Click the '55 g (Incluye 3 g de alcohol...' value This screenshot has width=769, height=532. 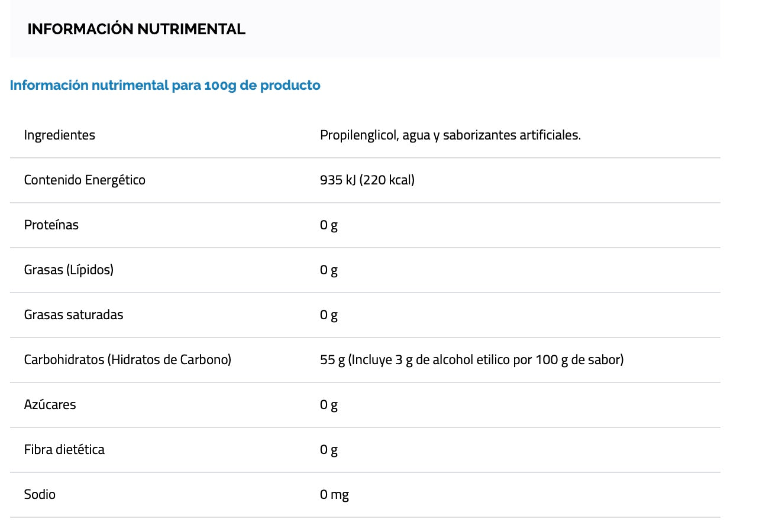point(471,359)
